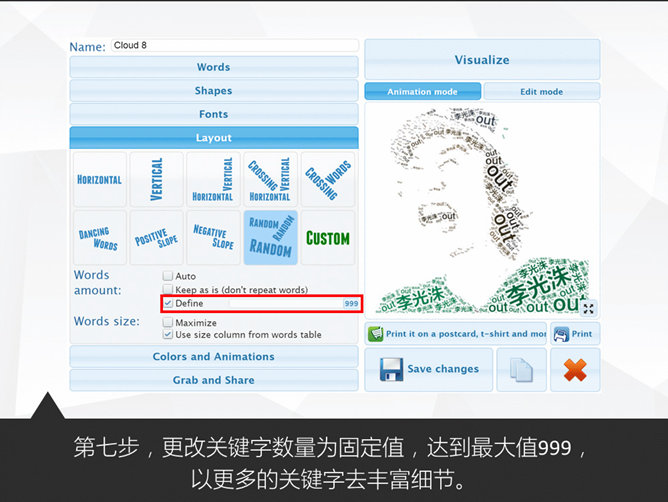Choose the Vertical layout icon
The height and width of the screenshot is (502, 668).
coord(157,180)
